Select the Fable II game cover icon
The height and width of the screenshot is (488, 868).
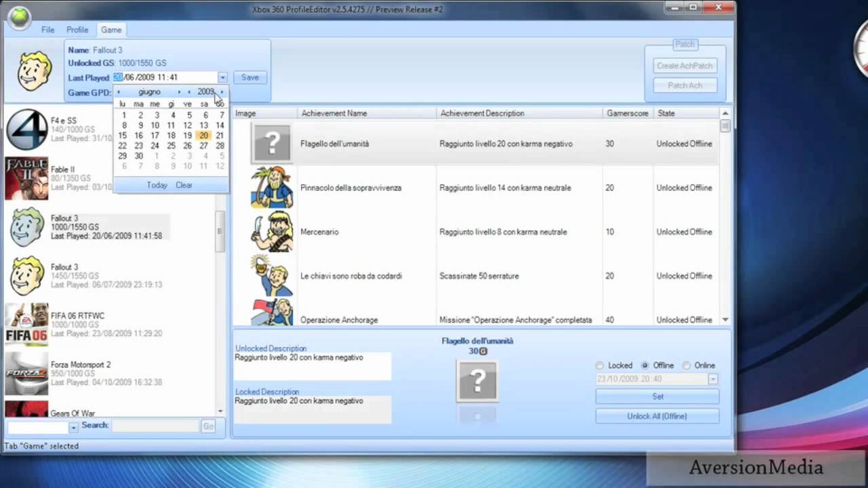[x=27, y=178]
